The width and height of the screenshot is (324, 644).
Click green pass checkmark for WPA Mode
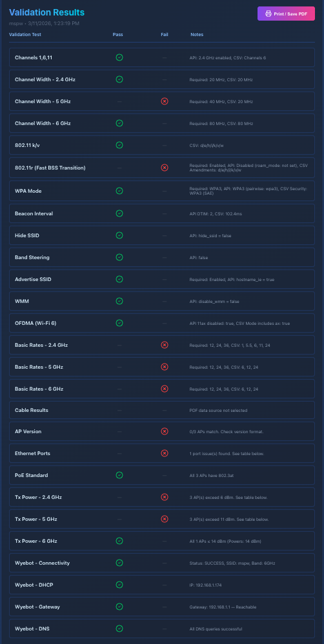click(x=119, y=191)
